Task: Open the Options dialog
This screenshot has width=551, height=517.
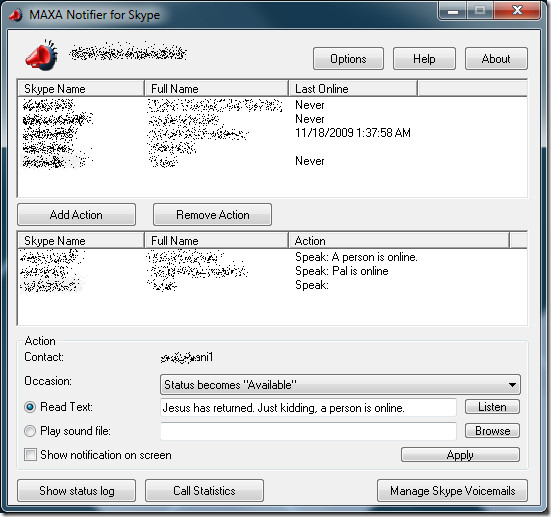Action: (x=348, y=59)
